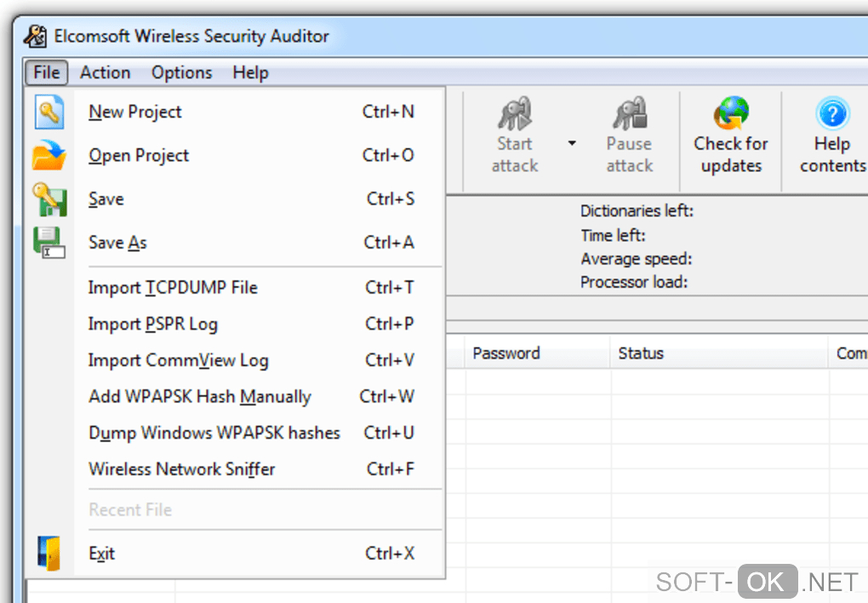Image resolution: width=868 pixels, height=603 pixels.
Task: Select Add WPAPSK Hash Manually
Action: [x=200, y=396]
